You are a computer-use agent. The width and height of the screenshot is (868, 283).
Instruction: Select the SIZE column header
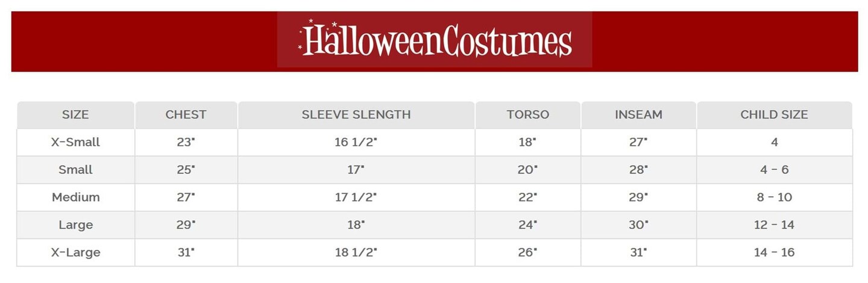[x=75, y=114]
